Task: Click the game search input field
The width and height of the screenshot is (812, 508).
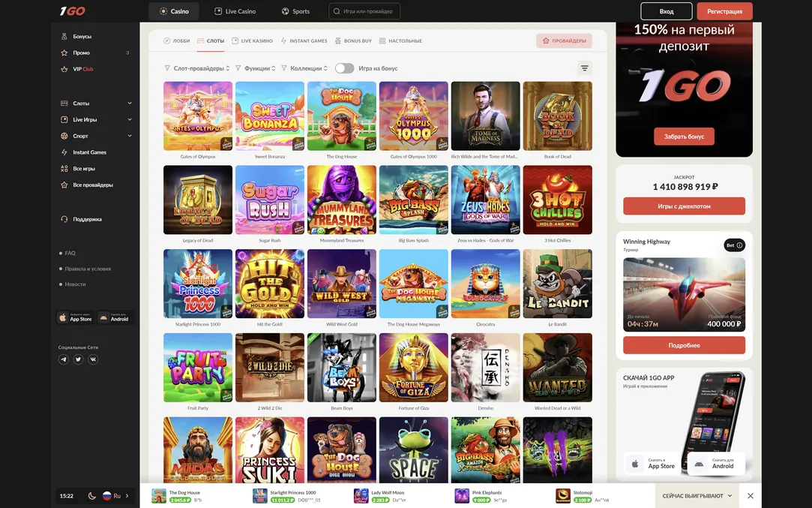Action: click(365, 11)
